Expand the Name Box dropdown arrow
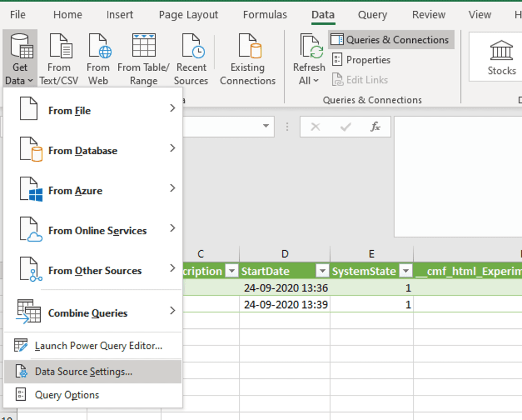522x420 pixels. 266,127
